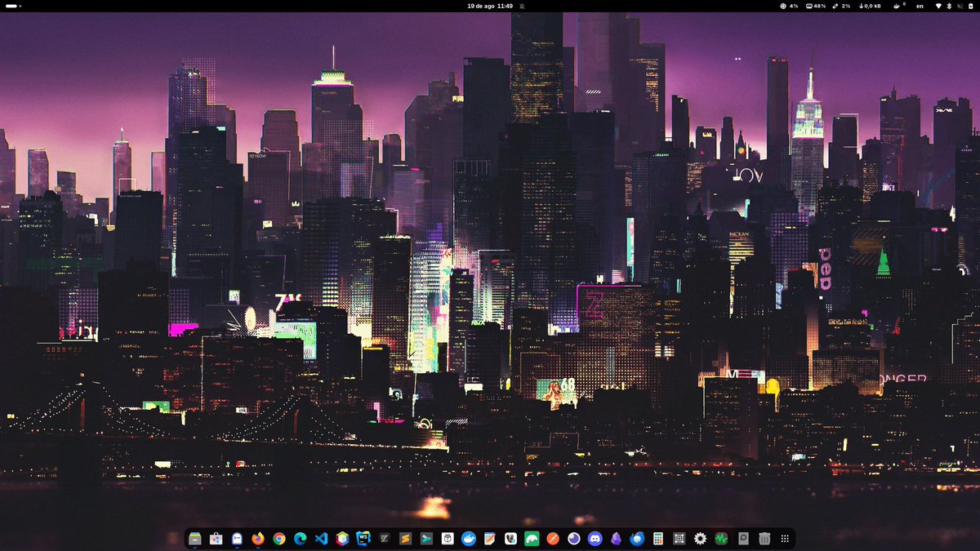The image size is (980, 551).
Task: Open the notepad text editor in dock
Action: point(489,539)
